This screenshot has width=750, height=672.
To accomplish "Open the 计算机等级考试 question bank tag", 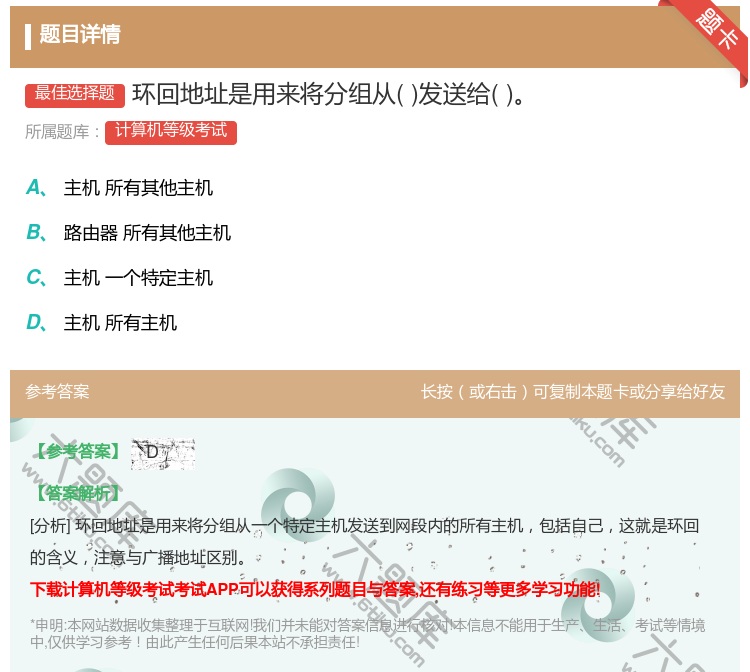I will click(x=171, y=132).
